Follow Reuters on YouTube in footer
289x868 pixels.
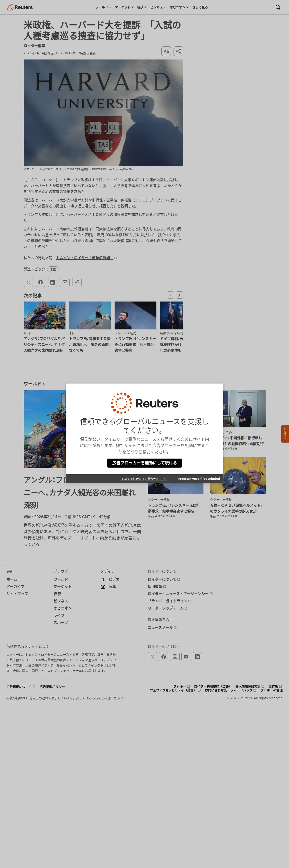pyautogui.click(x=186, y=656)
